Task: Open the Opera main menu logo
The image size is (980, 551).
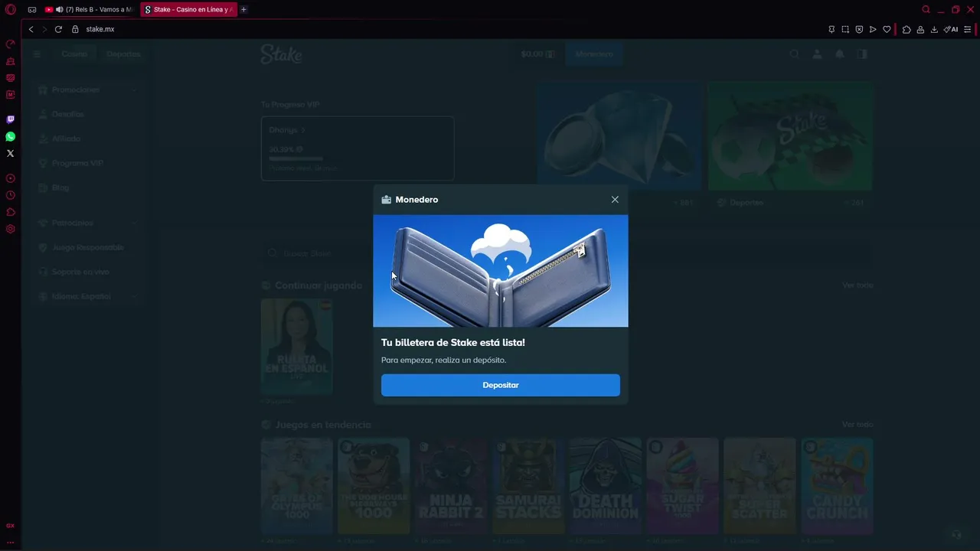Action: [x=11, y=10]
